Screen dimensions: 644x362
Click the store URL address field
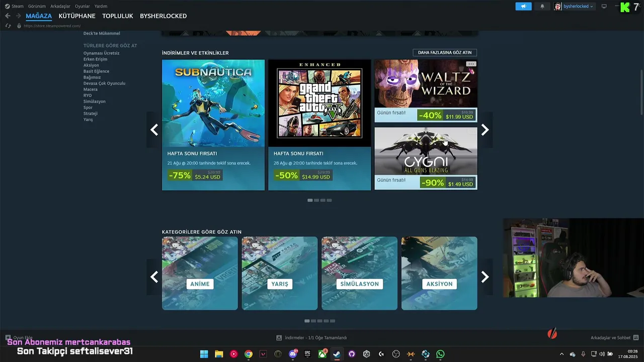[x=52, y=26]
